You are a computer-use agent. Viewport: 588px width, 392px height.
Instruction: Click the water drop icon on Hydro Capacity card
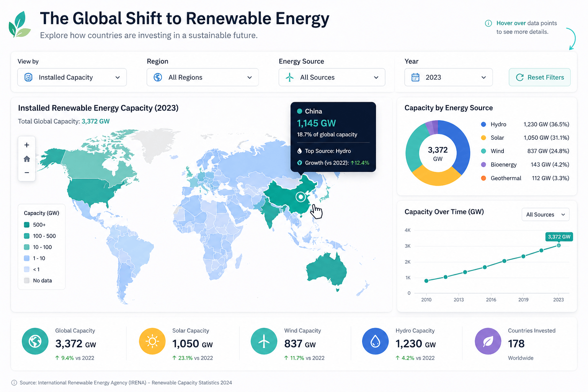(376, 341)
